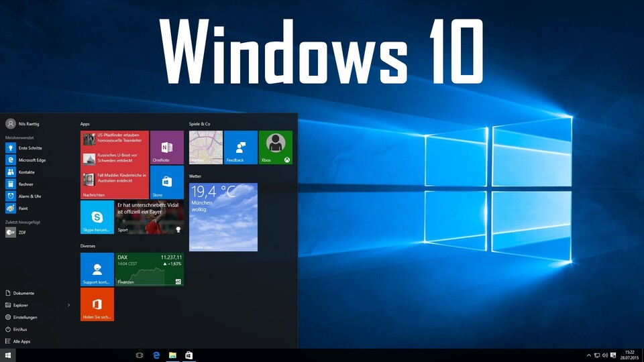This screenshot has width=644, height=362.
Task: Launch the Store tile
Action: click(x=167, y=182)
